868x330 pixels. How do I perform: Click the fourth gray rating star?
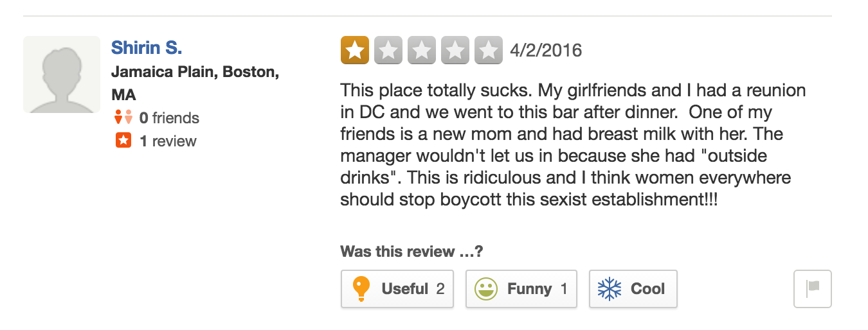[x=455, y=50]
